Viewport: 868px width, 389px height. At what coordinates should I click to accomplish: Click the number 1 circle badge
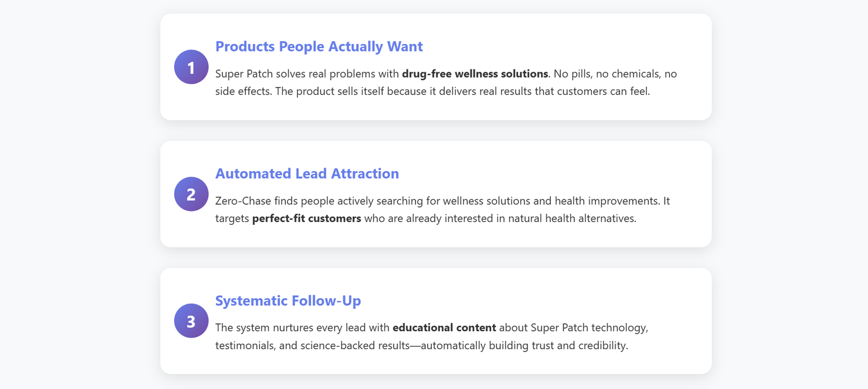191,67
